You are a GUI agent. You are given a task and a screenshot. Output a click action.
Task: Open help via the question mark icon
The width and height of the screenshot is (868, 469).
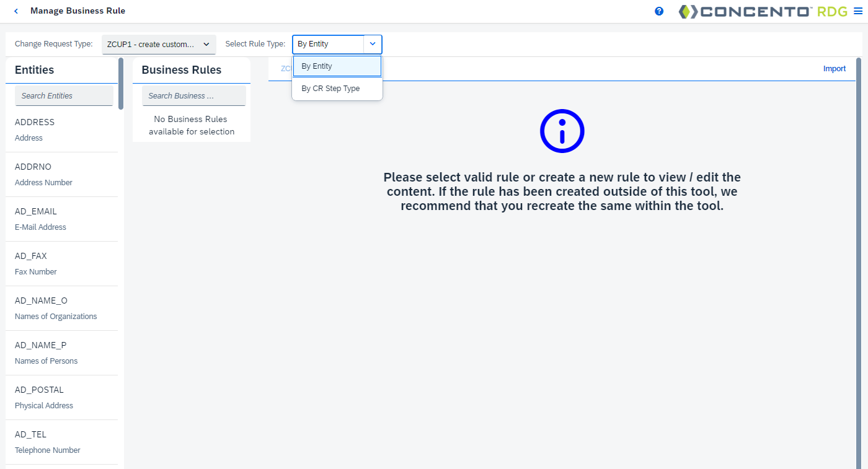point(658,11)
